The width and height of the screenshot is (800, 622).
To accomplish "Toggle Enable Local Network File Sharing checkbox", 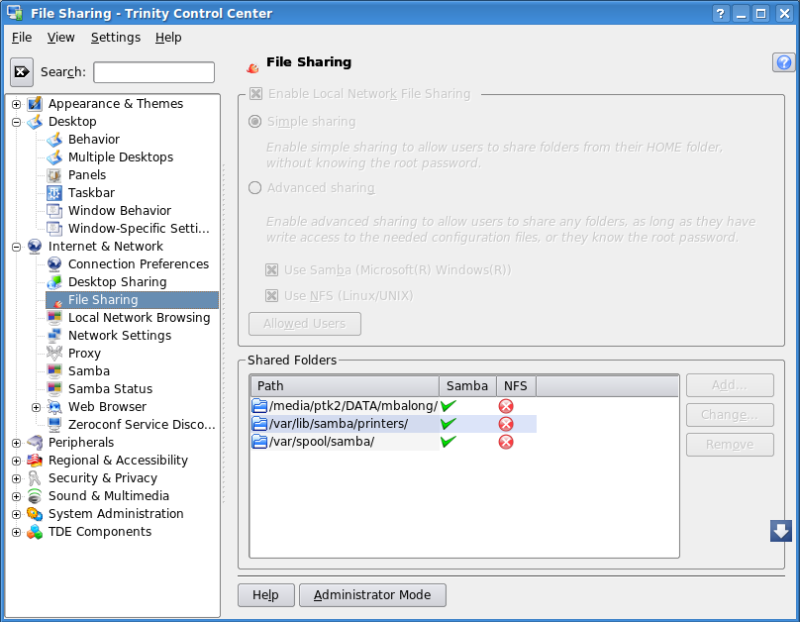I will (x=256, y=94).
